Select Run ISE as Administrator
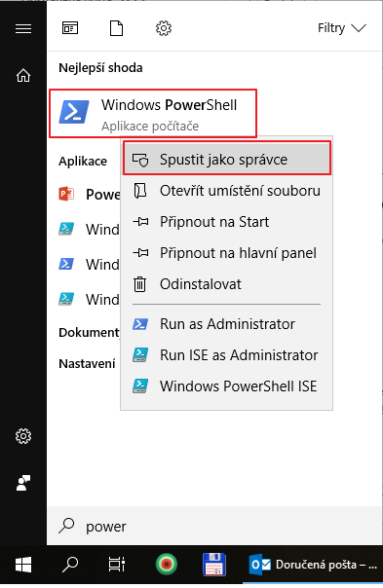This screenshot has width=383, height=588. (x=227, y=354)
